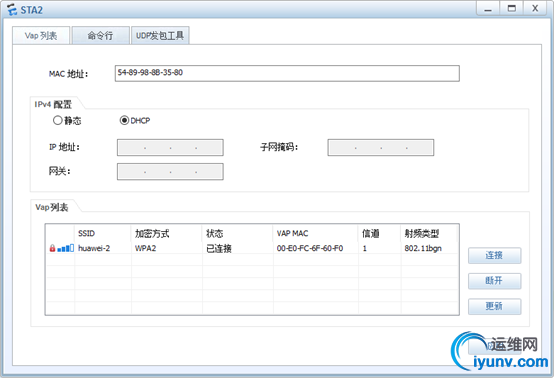Click the 网关 input field
554x378 pixels.
coord(170,172)
